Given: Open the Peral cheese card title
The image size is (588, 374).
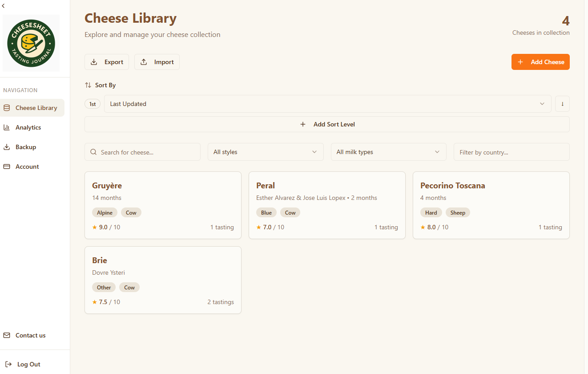Looking at the screenshot, I should [x=266, y=186].
